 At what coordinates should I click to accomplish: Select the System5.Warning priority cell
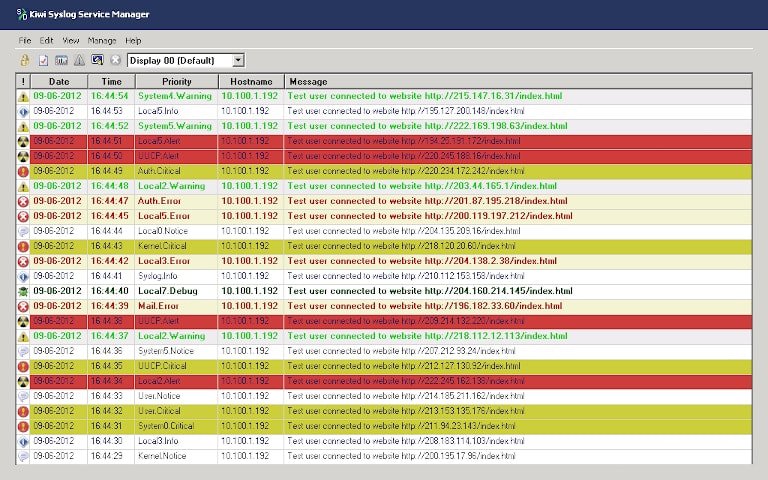(177, 126)
